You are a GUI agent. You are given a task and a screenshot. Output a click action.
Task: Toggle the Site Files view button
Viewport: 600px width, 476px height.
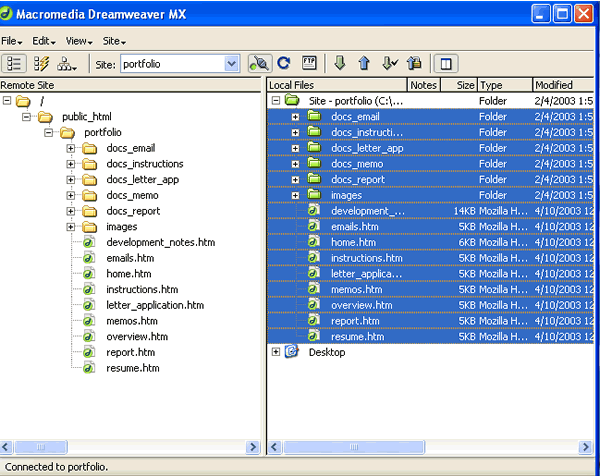tap(15, 63)
